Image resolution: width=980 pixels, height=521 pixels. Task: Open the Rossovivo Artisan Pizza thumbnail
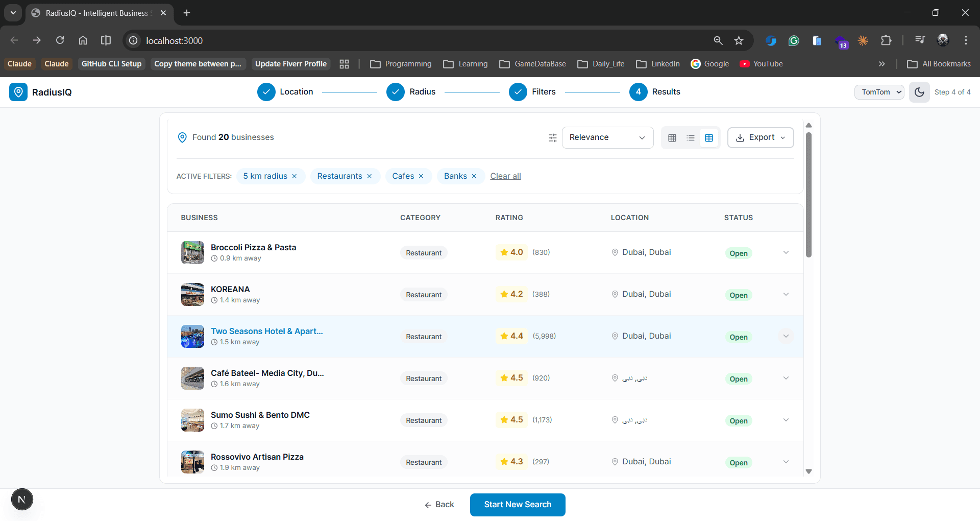click(x=192, y=462)
